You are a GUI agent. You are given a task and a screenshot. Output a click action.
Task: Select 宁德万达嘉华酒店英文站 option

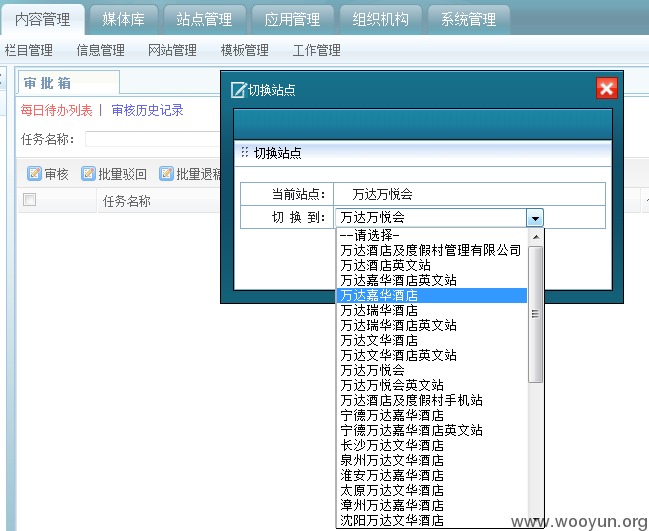pos(432,430)
